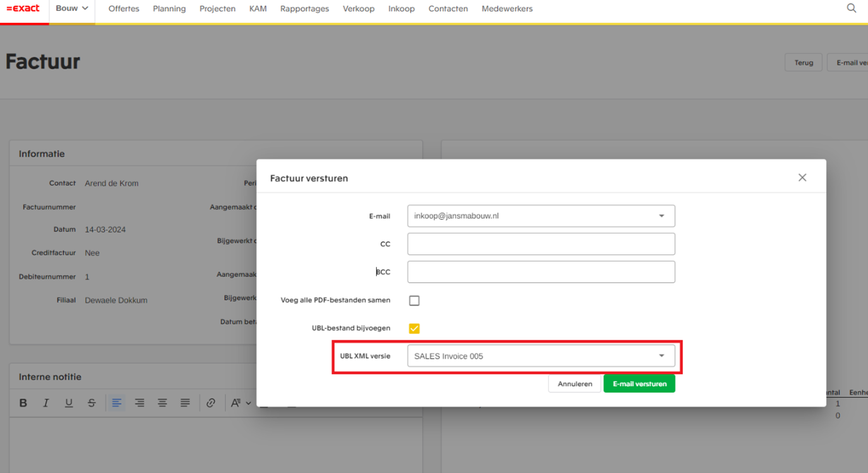
Task: Click the green E-mail versturen button
Action: [x=639, y=384]
